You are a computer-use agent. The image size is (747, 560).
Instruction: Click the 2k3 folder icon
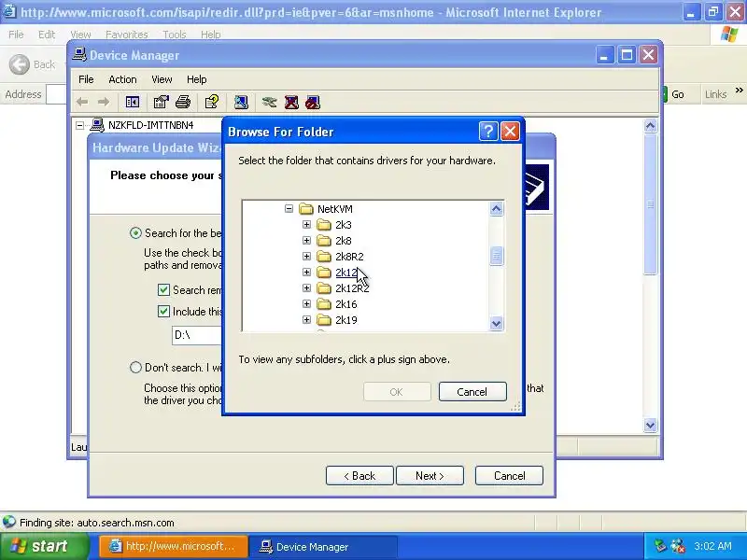click(x=324, y=225)
